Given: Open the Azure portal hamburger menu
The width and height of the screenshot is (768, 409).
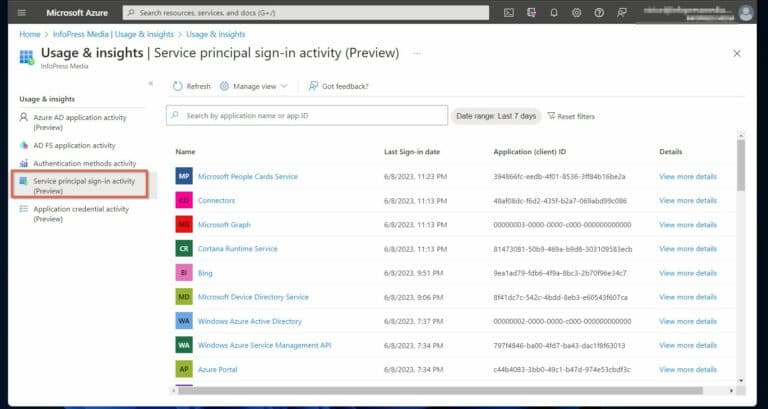Looking at the screenshot, I should (22, 13).
